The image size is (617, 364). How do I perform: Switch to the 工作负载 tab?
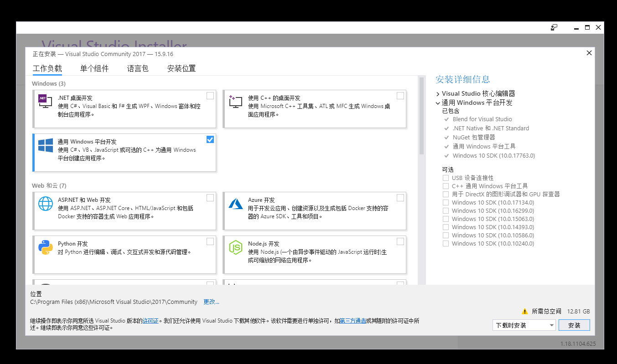[x=47, y=69]
